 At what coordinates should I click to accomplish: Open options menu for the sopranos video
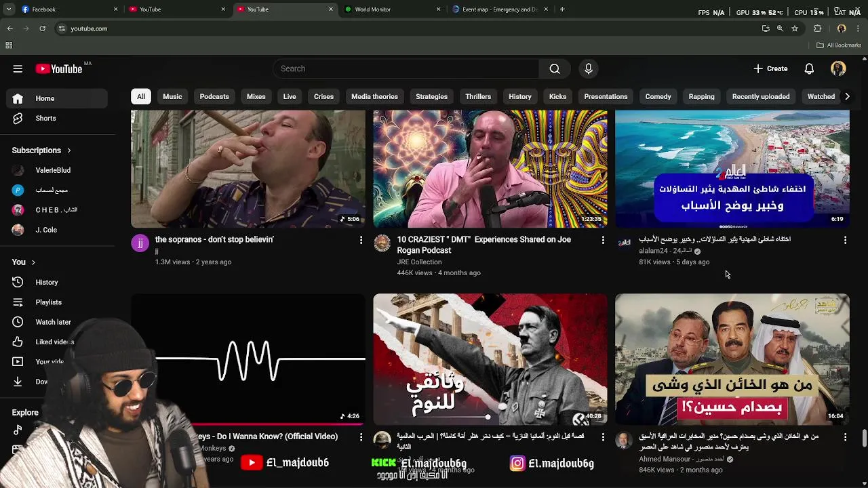coord(361,240)
